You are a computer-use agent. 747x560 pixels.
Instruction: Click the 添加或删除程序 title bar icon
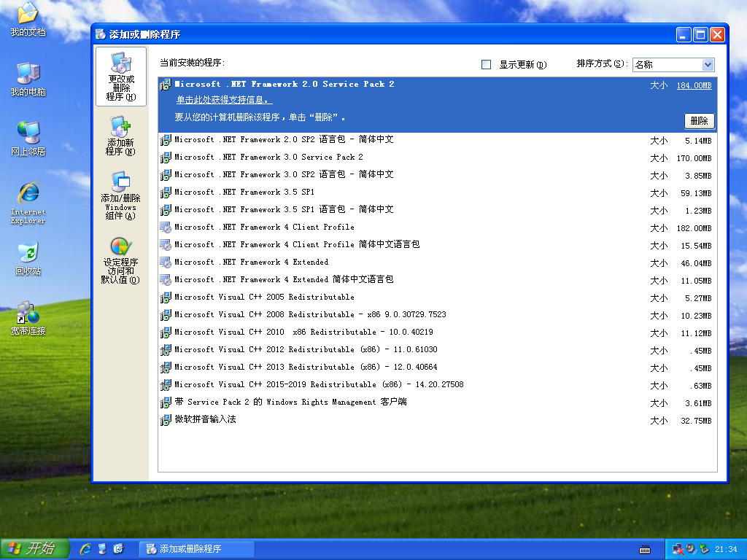101,34
